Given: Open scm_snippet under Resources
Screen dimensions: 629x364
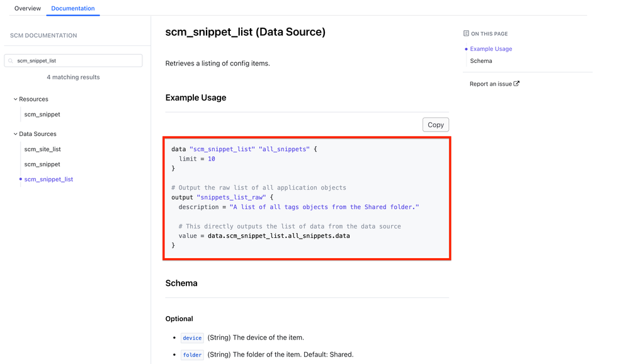Looking at the screenshot, I should coord(42,115).
